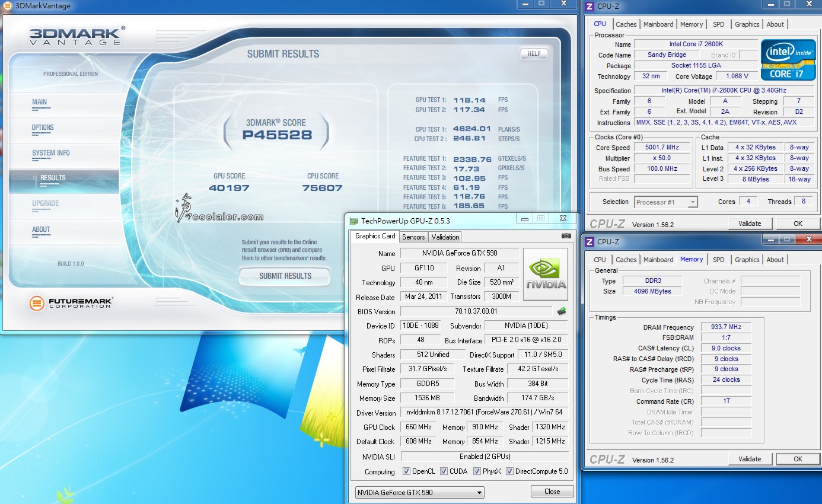Click the CPU score value 75607
Screen dimensions: 822x504
323,188
